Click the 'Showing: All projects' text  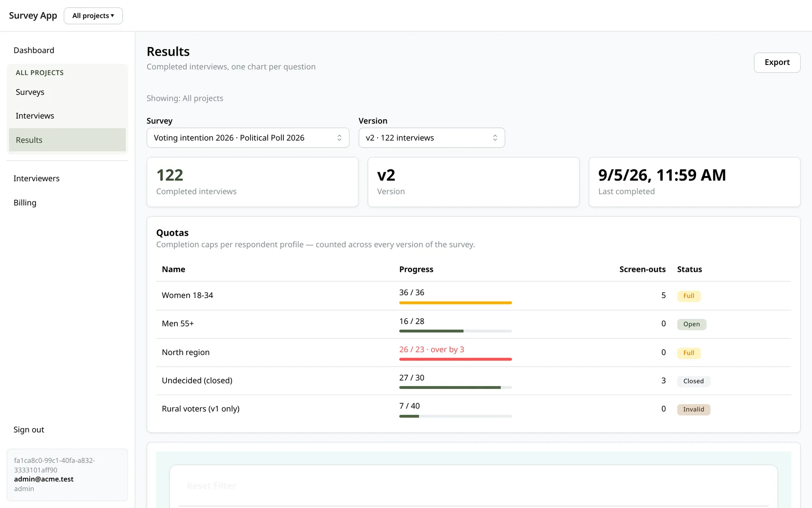tap(185, 98)
